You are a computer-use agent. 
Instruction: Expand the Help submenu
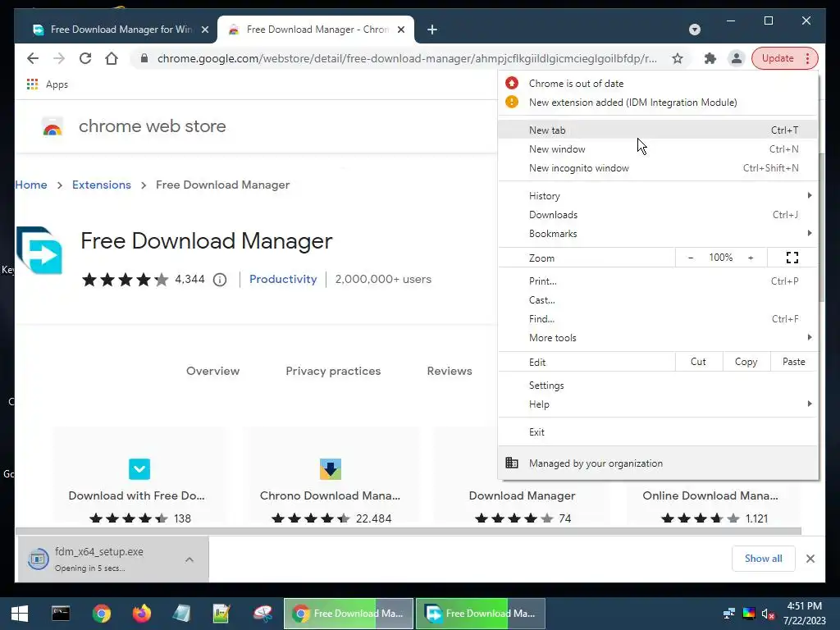tap(657, 404)
